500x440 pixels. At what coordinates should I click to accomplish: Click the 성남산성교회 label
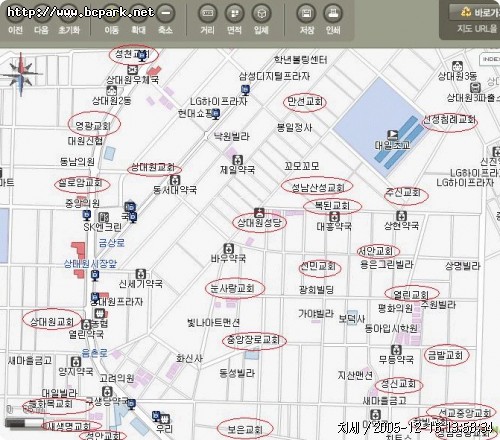[318, 188]
